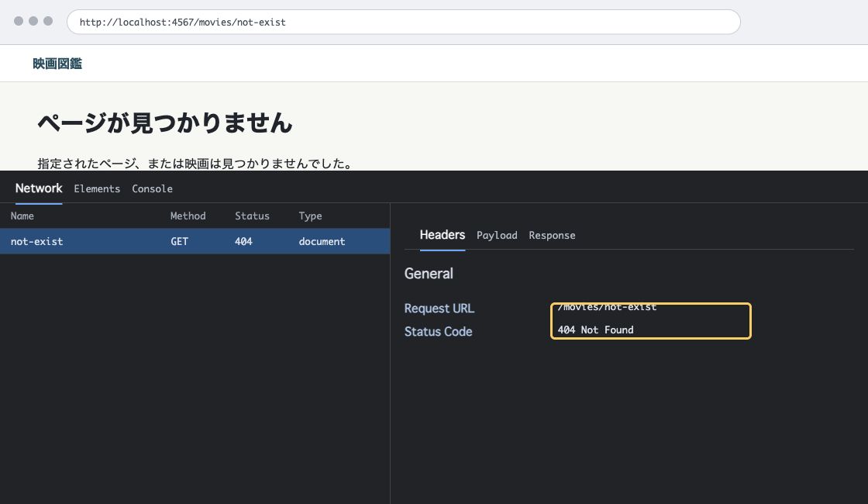Switch to the Network devtools tab
The image size is (868, 504).
coord(39,188)
